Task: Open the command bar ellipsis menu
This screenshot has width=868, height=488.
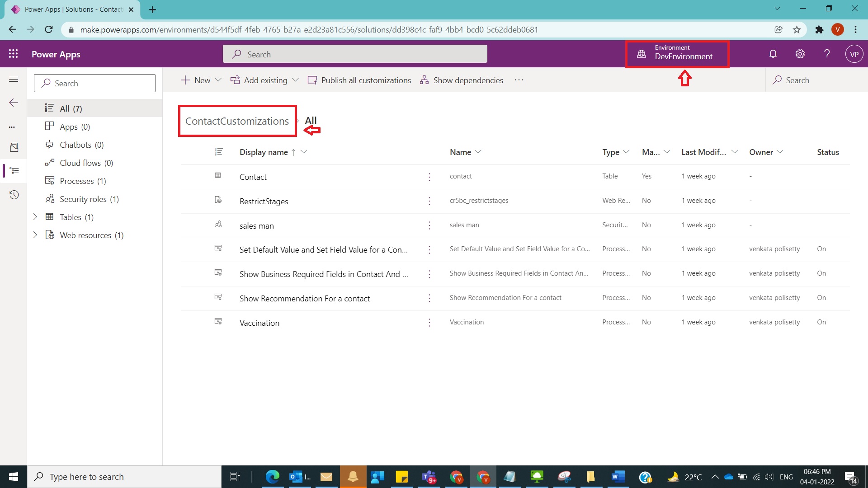Action: click(x=519, y=80)
